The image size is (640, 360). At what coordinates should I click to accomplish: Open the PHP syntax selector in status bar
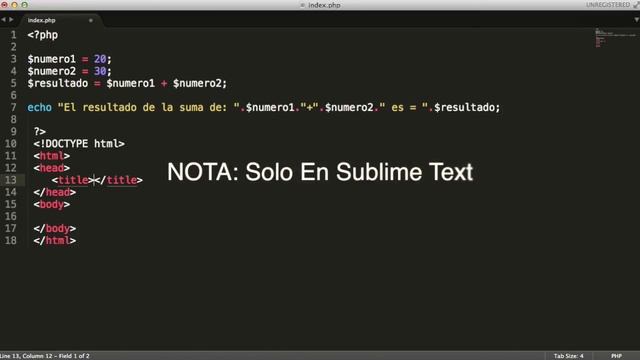pyautogui.click(x=616, y=356)
